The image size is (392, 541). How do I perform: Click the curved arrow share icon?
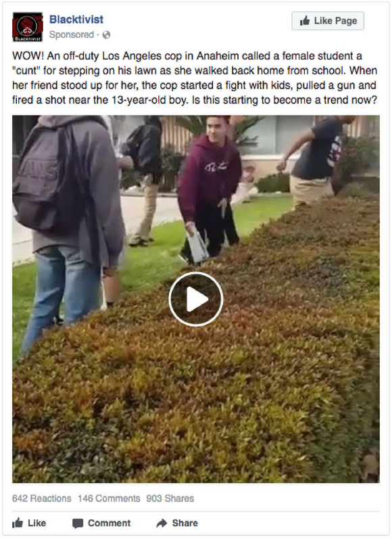(x=162, y=523)
